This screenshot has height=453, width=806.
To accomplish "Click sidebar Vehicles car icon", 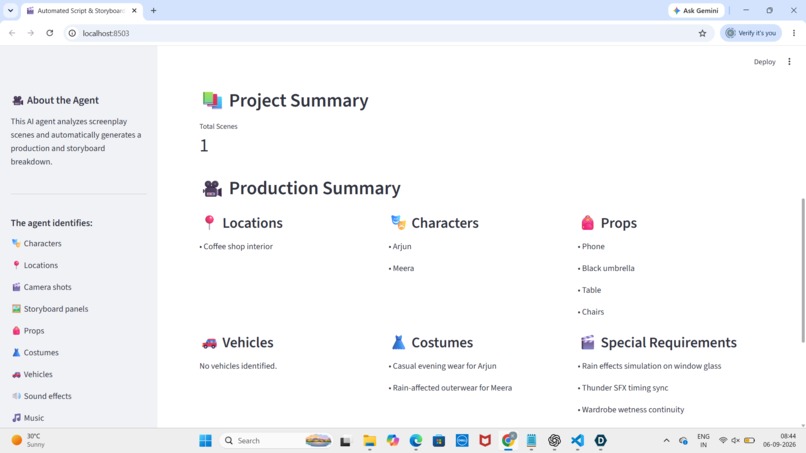I will (x=16, y=374).
